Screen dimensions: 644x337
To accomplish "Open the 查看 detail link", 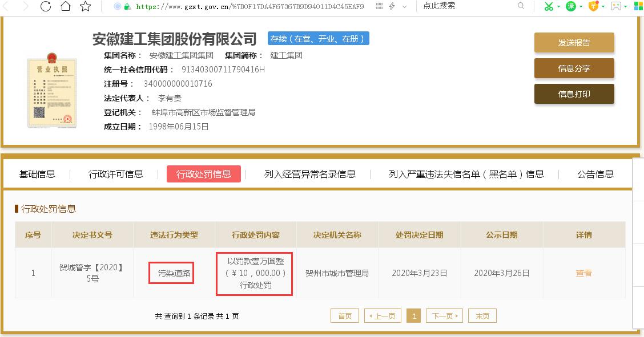I will pyautogui.click(x=584, y=273).
